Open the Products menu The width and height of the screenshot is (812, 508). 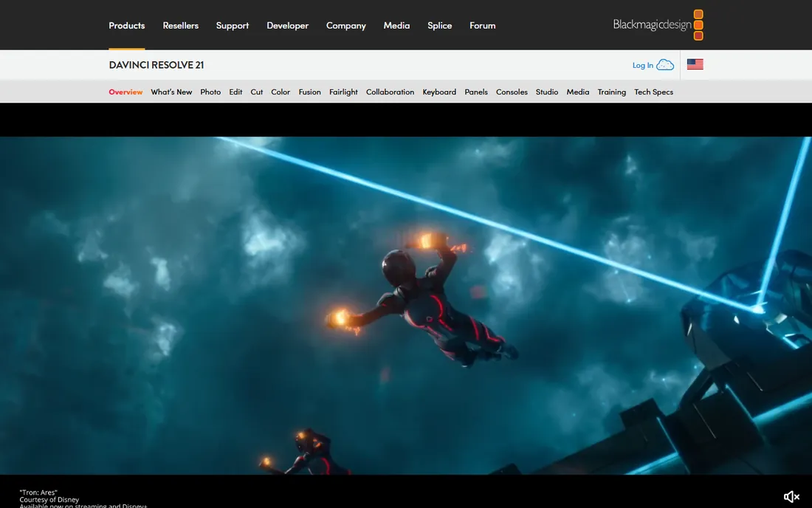127,25
